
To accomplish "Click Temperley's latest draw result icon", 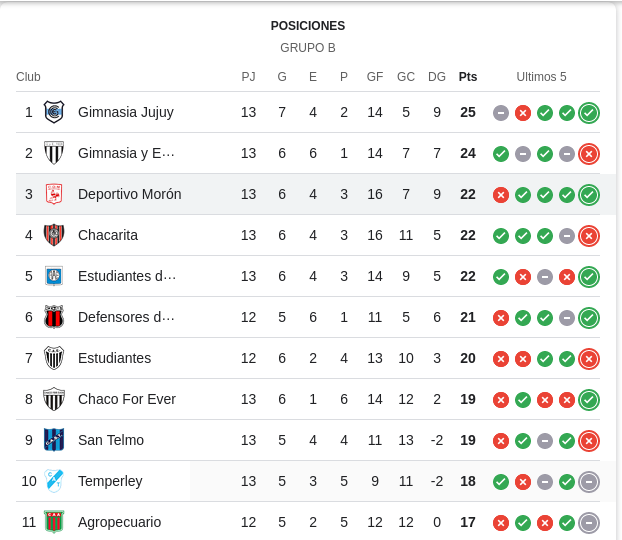I will (589, 482).
